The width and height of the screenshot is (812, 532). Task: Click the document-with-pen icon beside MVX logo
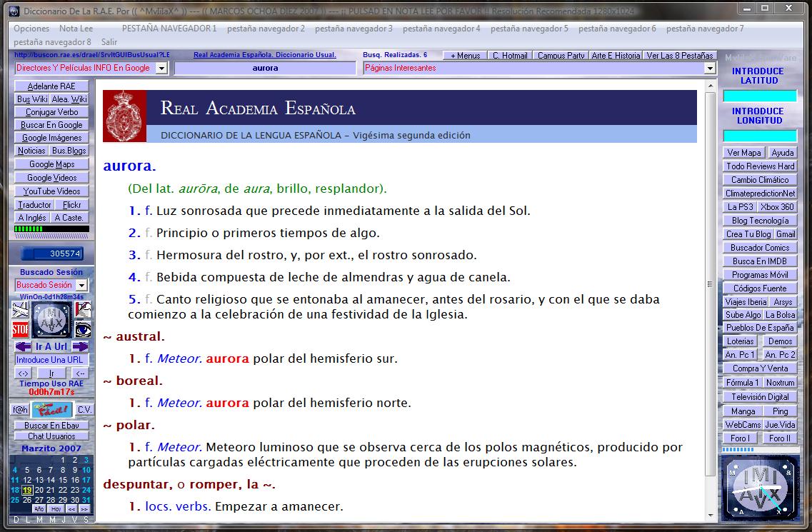(82, 310)
